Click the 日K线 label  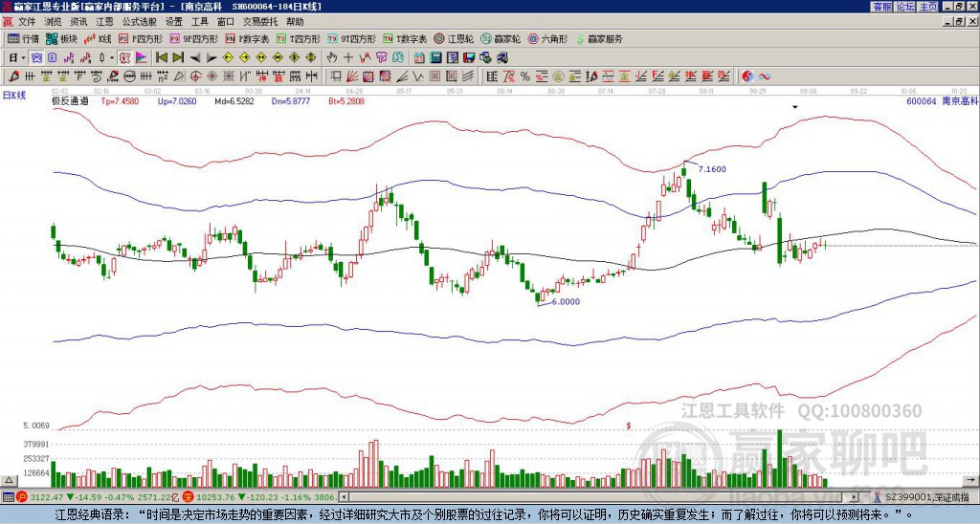[14, 96]
